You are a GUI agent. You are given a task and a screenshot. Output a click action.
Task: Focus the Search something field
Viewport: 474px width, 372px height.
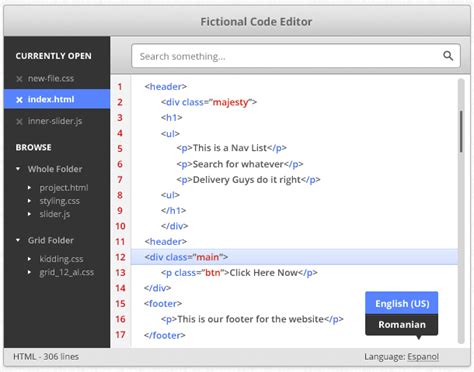(x=296, y=56)
